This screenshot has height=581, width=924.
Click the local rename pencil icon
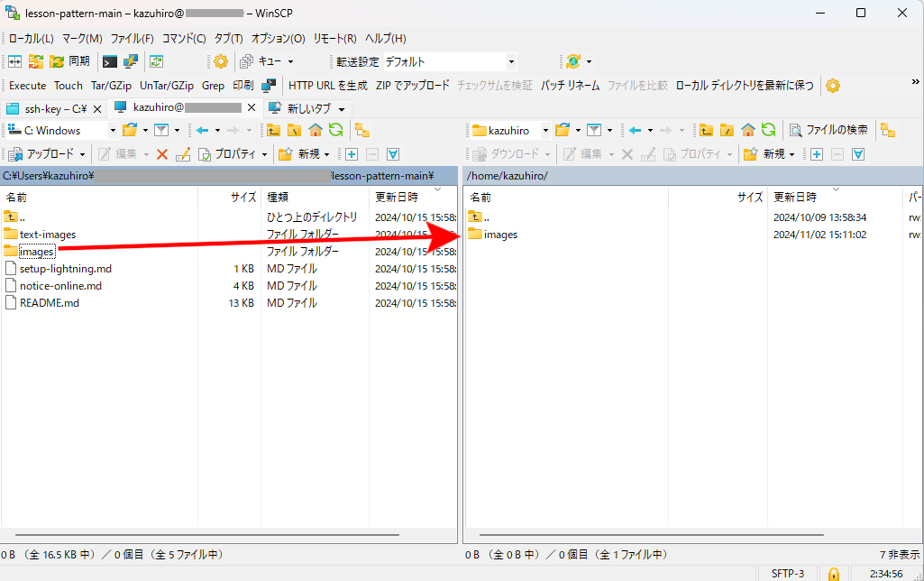pos(183,154)
